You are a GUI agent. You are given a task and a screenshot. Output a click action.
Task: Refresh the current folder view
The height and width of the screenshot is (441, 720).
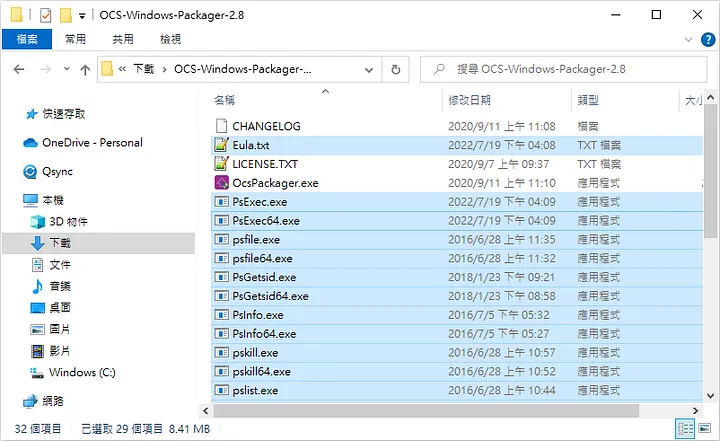(x=396, y=70)
